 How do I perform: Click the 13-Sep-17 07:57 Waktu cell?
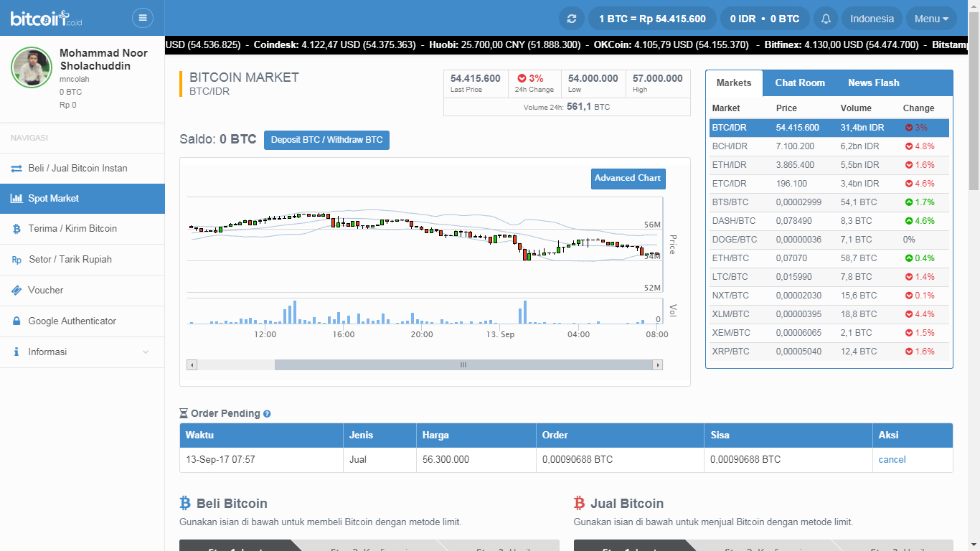click(262, 460)
